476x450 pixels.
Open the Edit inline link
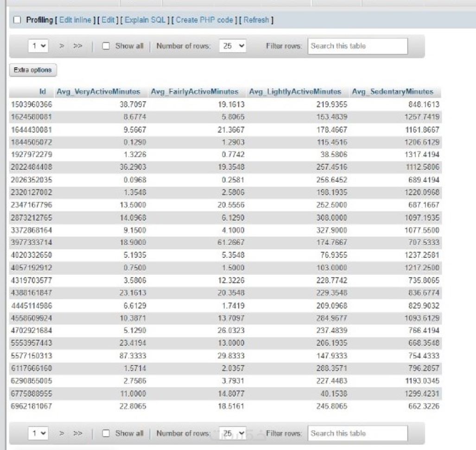pos(75,20)
